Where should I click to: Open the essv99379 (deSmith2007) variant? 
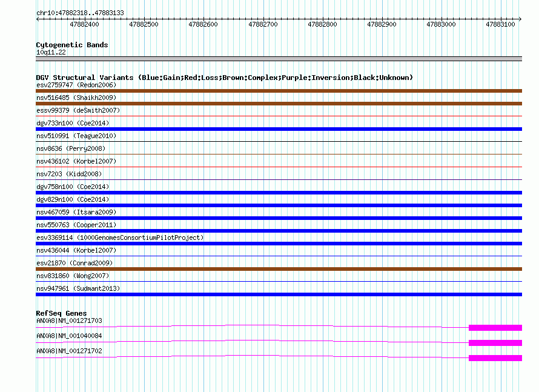(x=78, y=110)
